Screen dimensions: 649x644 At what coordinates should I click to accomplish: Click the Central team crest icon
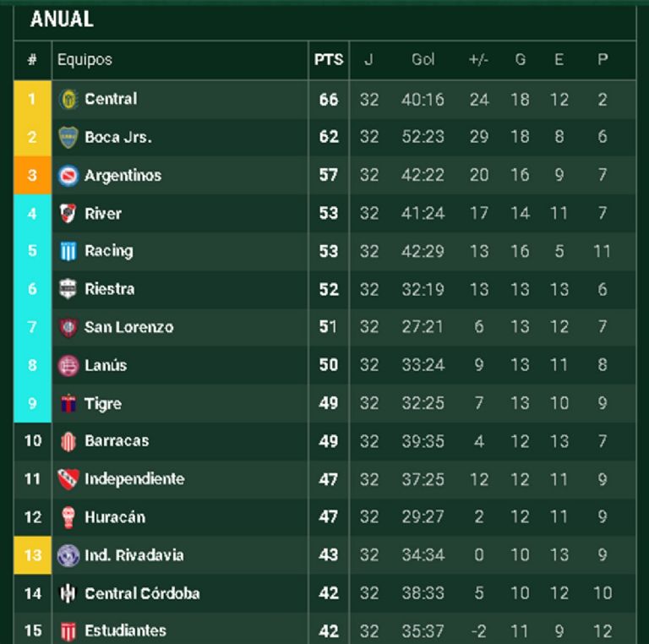click(68, 99)
